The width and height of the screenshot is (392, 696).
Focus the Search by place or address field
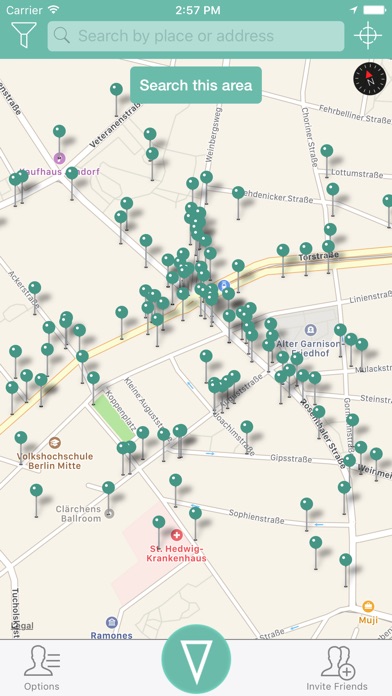click(x=196, y=36)
